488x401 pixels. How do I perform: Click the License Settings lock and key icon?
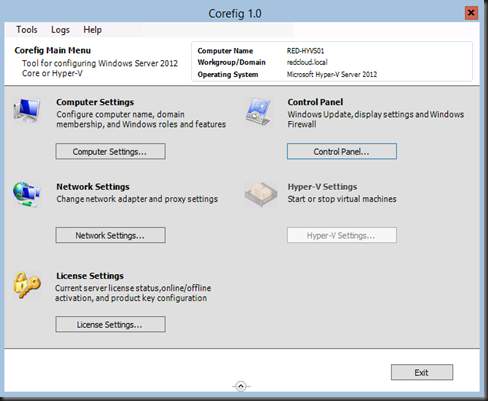pos(27,285)
